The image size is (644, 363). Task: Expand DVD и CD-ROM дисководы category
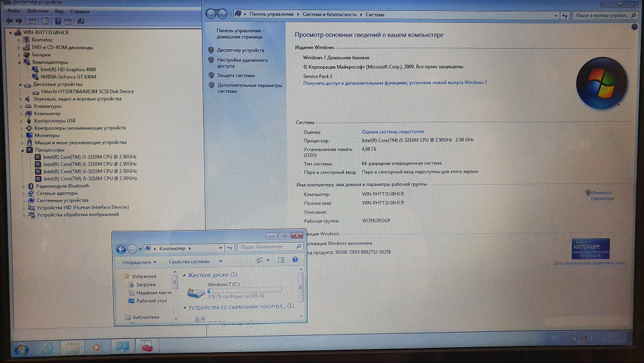click(19, 48)
